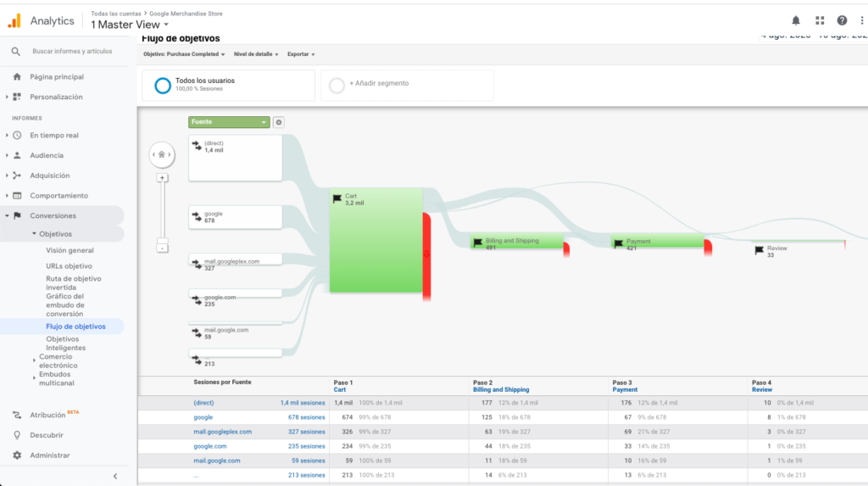Select the Todos los usuarios segment circle
Screen dimensions: 868x486
(163, 86)
